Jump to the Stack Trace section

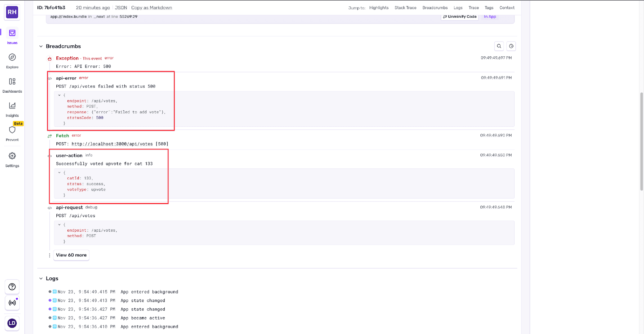tap(405, 7)
